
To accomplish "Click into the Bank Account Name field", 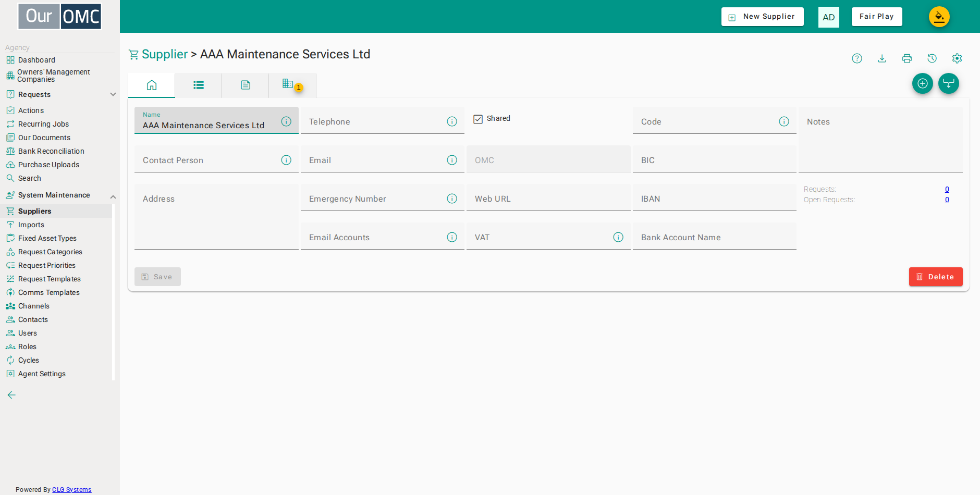I will 715,236.
